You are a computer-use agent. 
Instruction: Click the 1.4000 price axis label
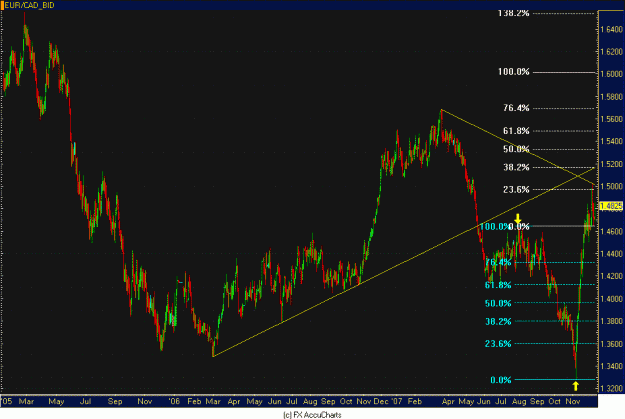coord(611,299)
